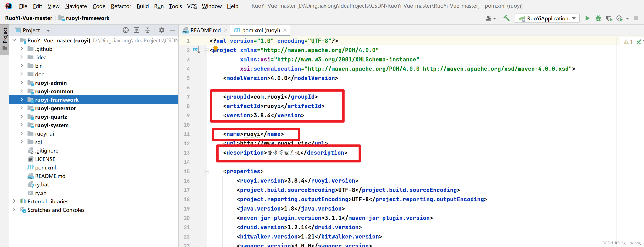This screenshot has width=644, height=247.
Task: Click RuoYi-Vue-master breadcrumb
Action: tap(29, 18)
